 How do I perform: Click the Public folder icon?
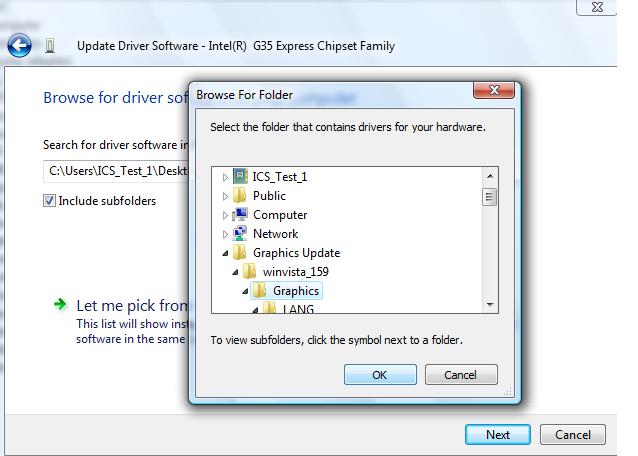coord(240,195)
